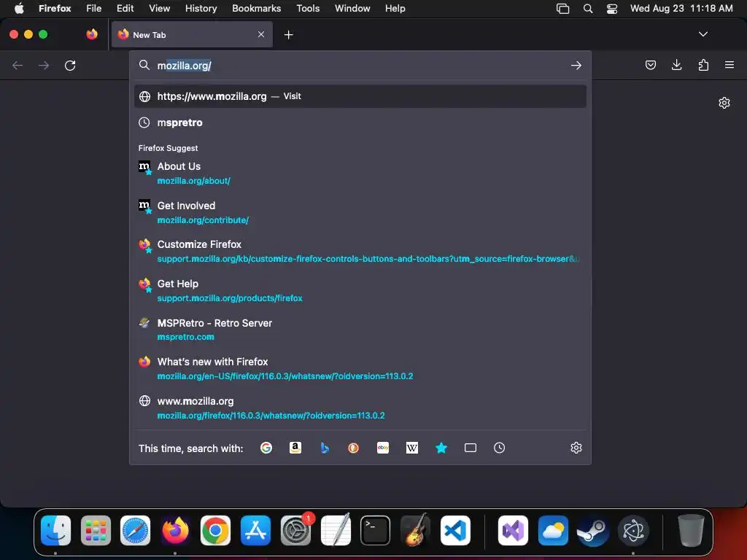Open the Edit menu
747x560 pixels.
click(x=125, y=9)
